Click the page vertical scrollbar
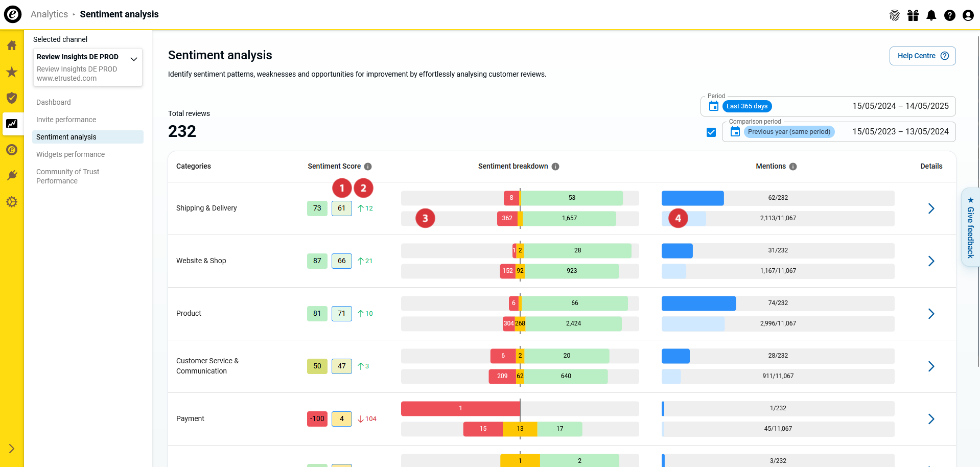The height and width of the screenshot is (467, 980). click(978, 202)
